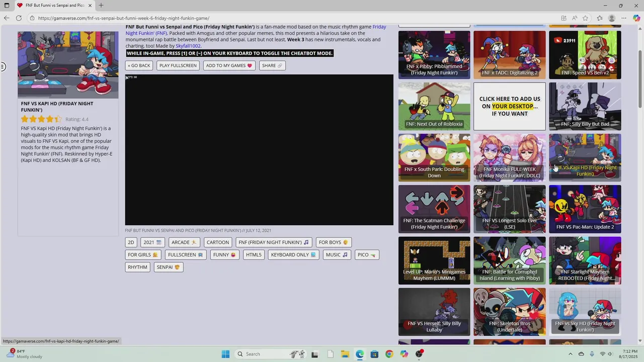Select the KEYBOARD ONLY tag
The height and width of the screenshot is (362, 644).
click(x=293, y=255)
